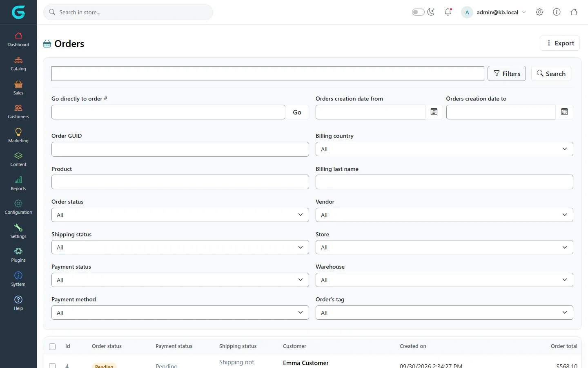Click the top-bar settings gear icon
This screenshot has height=368, width=588.
[539, 12]
